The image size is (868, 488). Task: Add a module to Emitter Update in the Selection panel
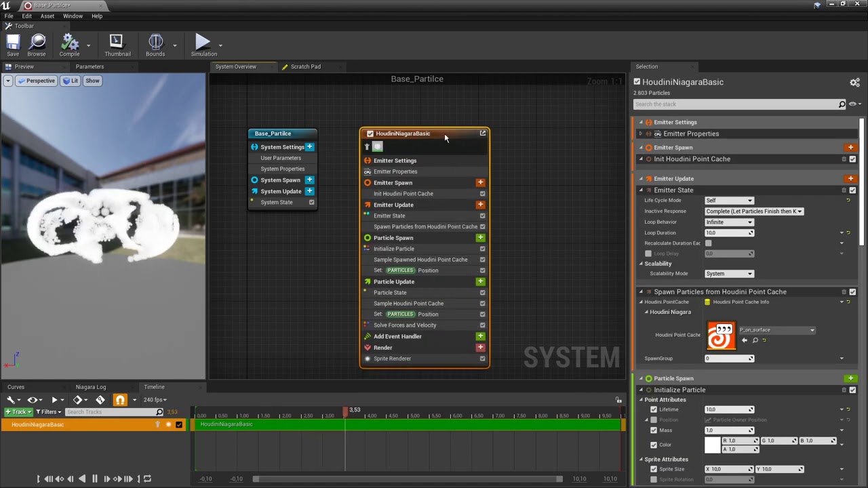850,178
